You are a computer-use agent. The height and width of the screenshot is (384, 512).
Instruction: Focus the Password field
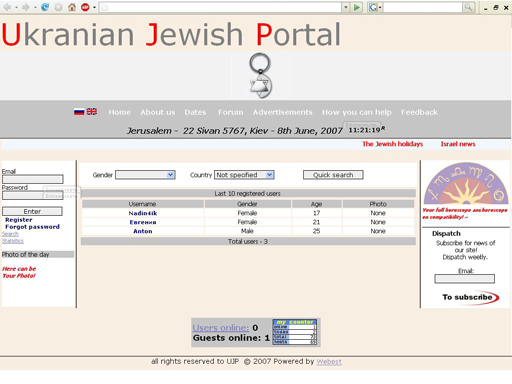pos(33,195)
